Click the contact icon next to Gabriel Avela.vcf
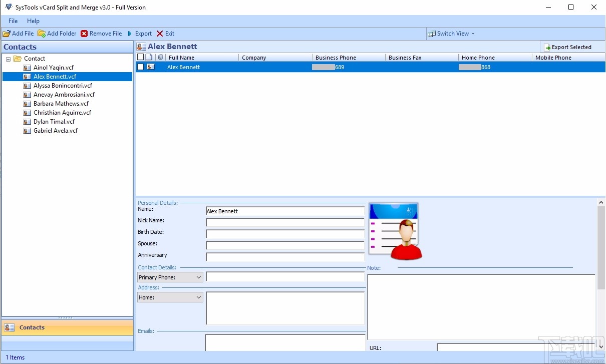The image size is (606, 364). [27, 131]
